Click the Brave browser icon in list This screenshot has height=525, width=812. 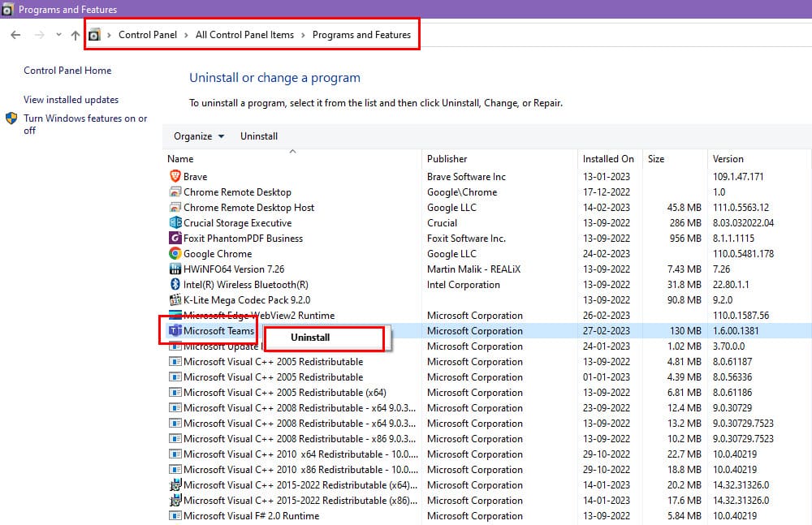coord(175,176)
